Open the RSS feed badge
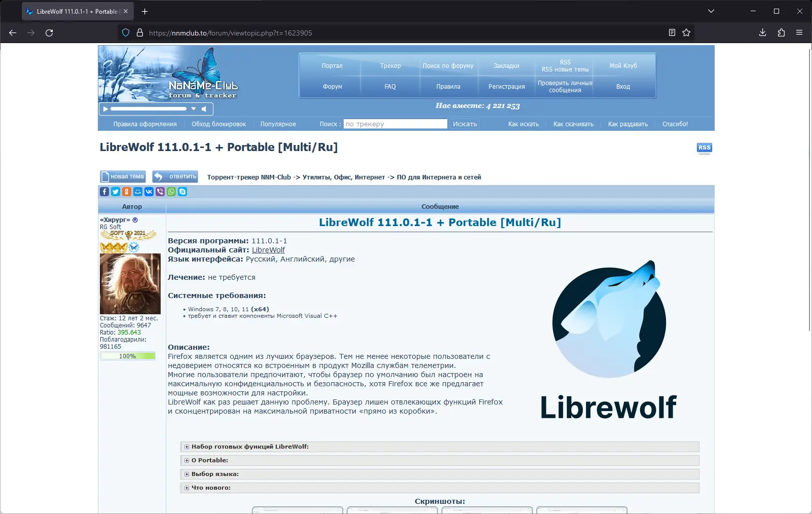 705,148
